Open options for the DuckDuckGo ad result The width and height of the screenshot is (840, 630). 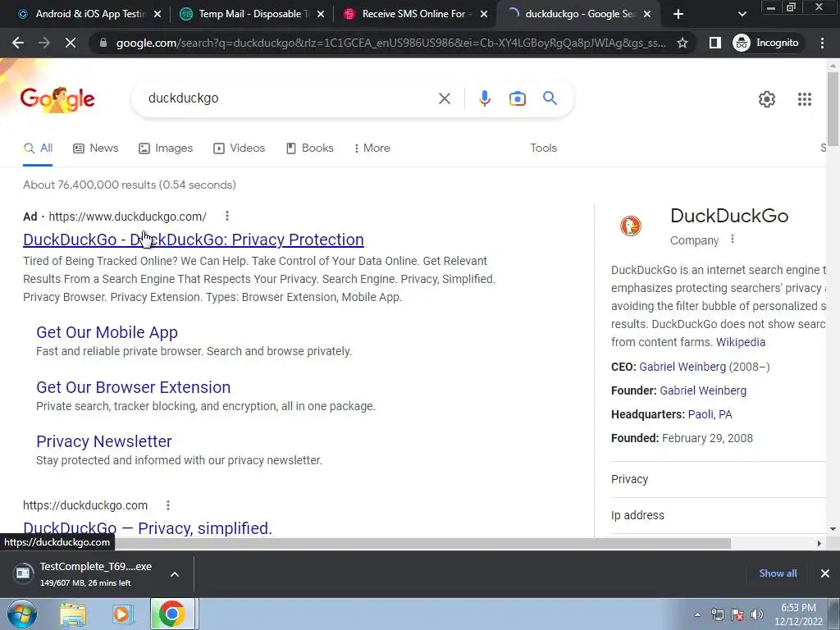pyautogui.click(x=227, y=216)
